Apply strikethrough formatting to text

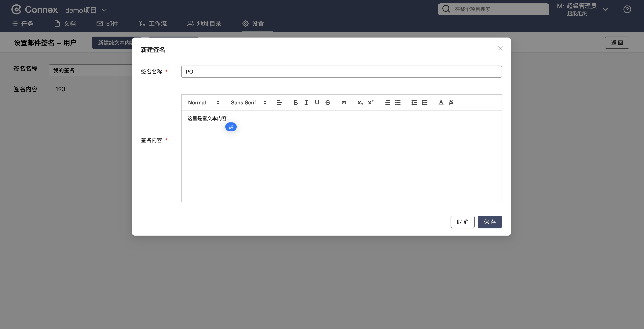pyautogui.click(x=327, y=102)
